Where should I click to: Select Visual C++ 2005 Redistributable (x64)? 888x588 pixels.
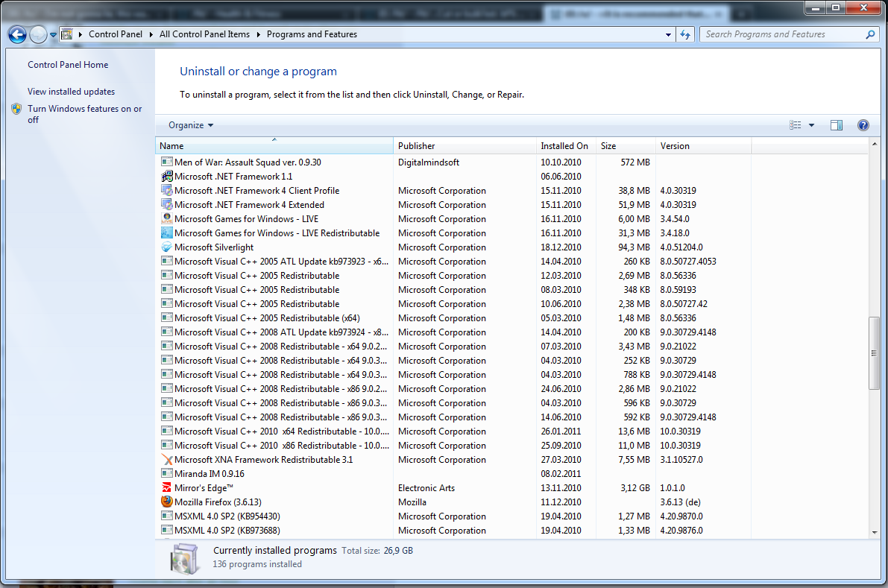268,318
